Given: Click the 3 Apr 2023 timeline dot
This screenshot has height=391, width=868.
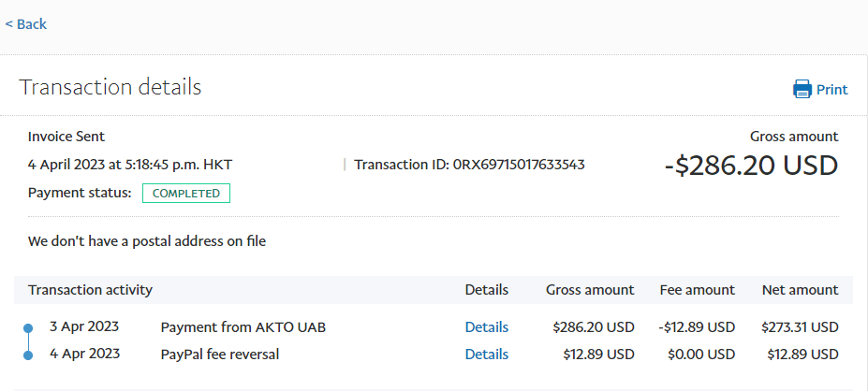Looking at the screenshot, I should [x=28, y=328].
